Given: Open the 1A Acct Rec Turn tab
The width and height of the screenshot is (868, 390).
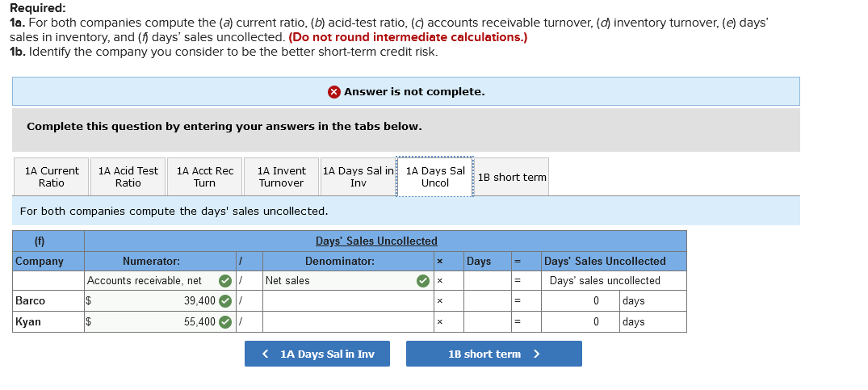Looking at the screenshot, I should [x=205, y=177].
